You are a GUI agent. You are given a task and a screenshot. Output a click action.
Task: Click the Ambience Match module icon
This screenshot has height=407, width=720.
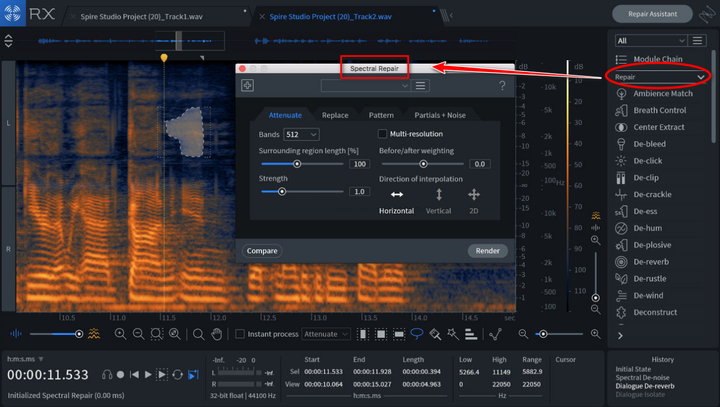(621, 94)
